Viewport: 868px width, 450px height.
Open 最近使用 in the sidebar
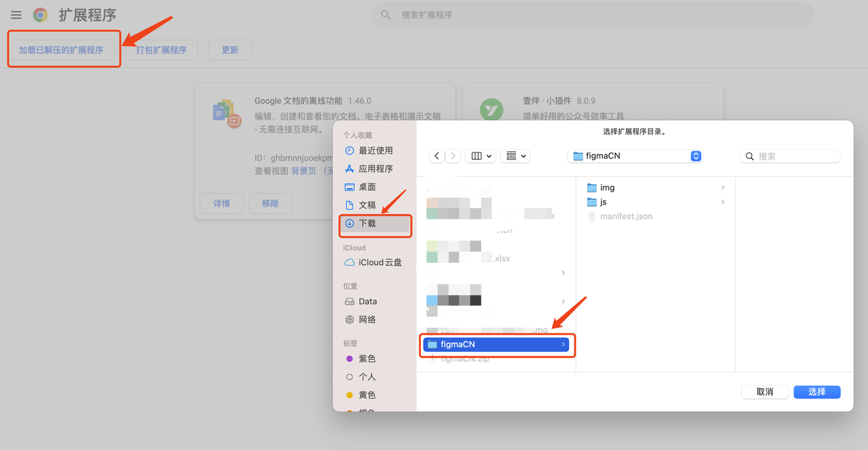(x=375, y=150)
